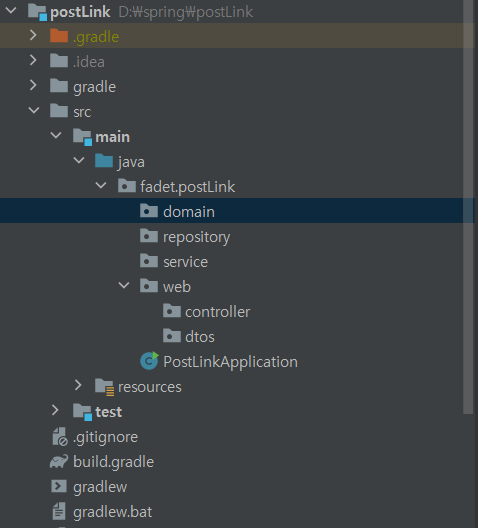The width and height of the screenshot is (478, 528).
Task: Select the test folder label
Action: point(108,412)
